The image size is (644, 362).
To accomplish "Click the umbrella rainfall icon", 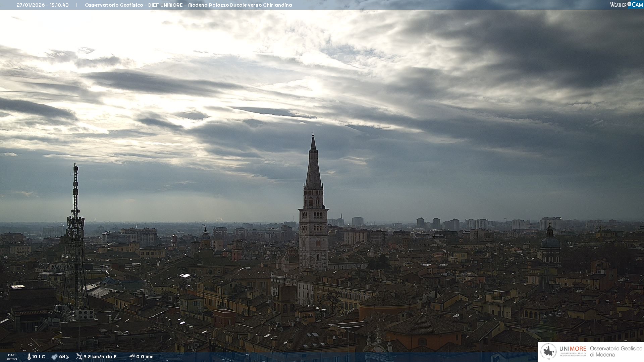I will point(132,357).
